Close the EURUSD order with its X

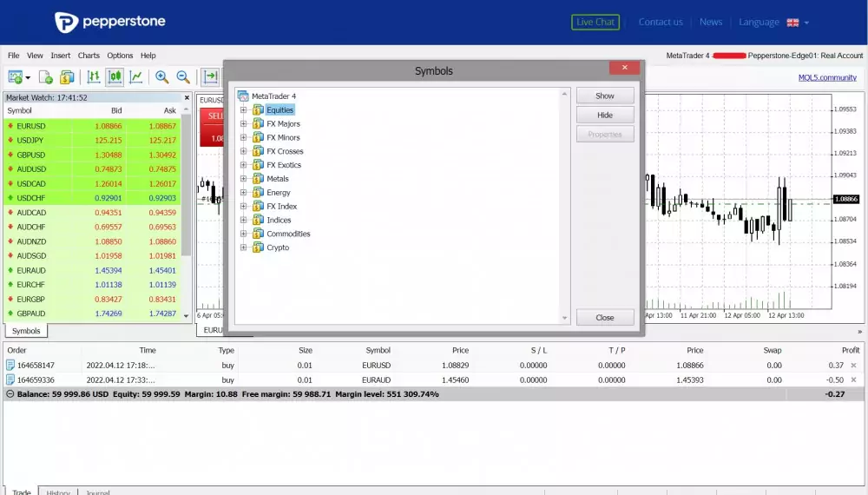point(853,365)
